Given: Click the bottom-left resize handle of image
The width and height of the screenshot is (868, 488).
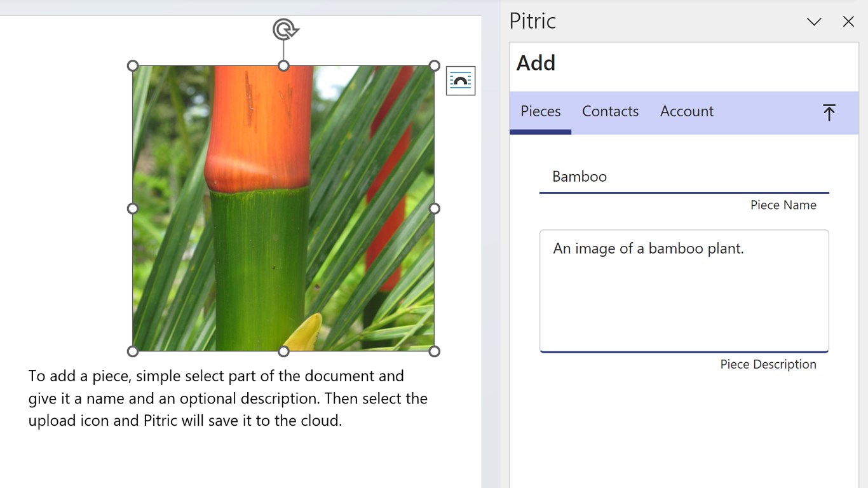Looking at the screenshot, I should 133,351.
